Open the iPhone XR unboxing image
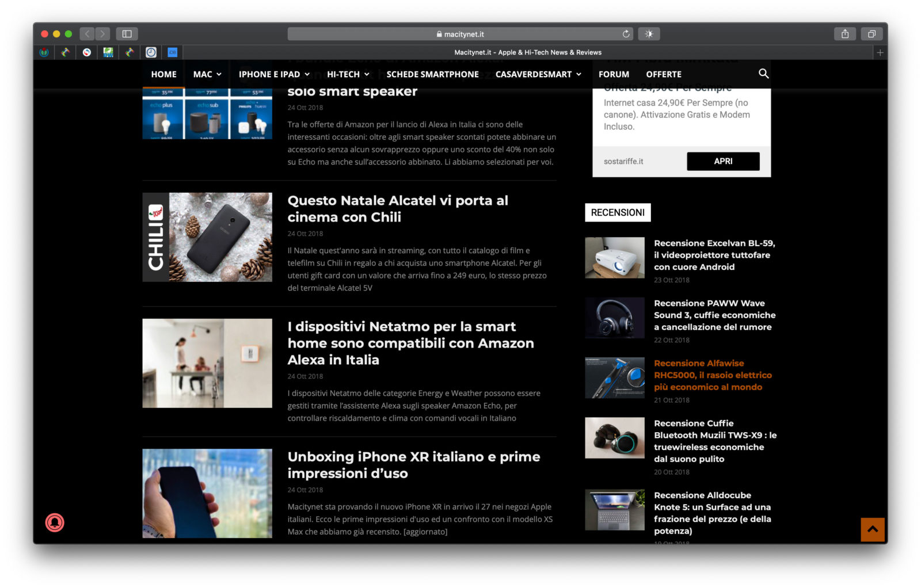Screen dimensions: 921x588 click(x=207, y=493)
